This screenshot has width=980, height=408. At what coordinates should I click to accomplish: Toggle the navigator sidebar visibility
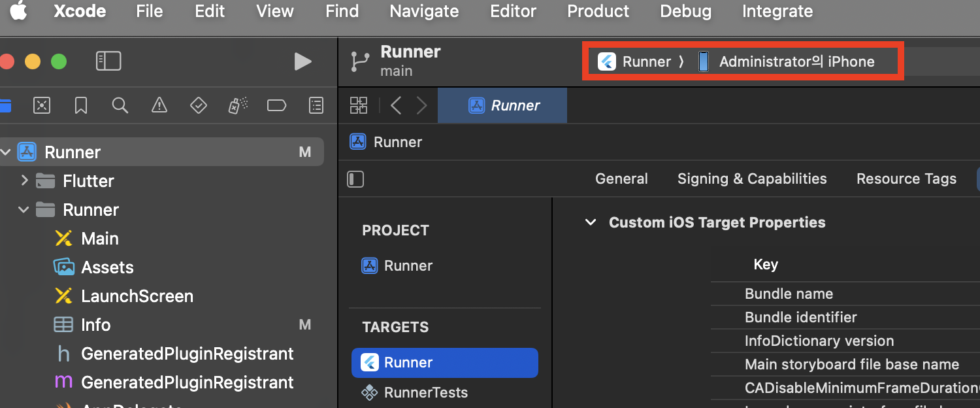click(108, 61)
